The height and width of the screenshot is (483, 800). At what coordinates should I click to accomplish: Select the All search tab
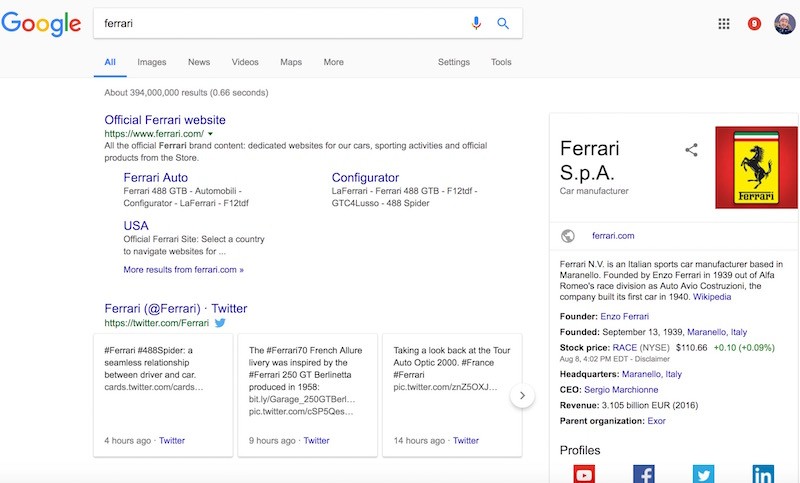click(x=110, y=62)
